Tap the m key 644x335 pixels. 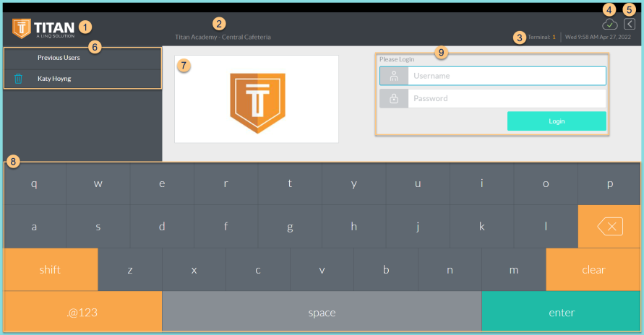514,269
